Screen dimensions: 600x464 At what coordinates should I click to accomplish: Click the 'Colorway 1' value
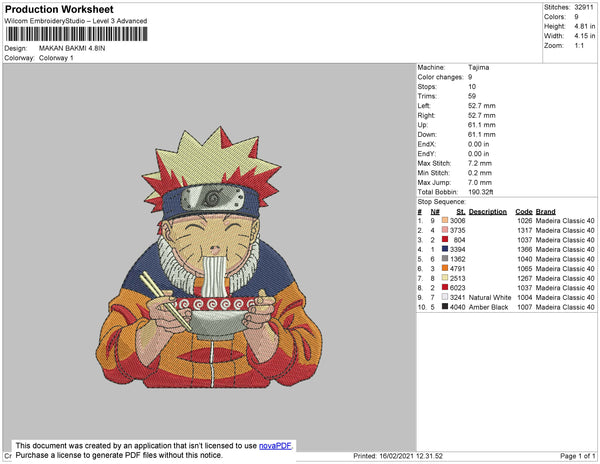[56, 58]
